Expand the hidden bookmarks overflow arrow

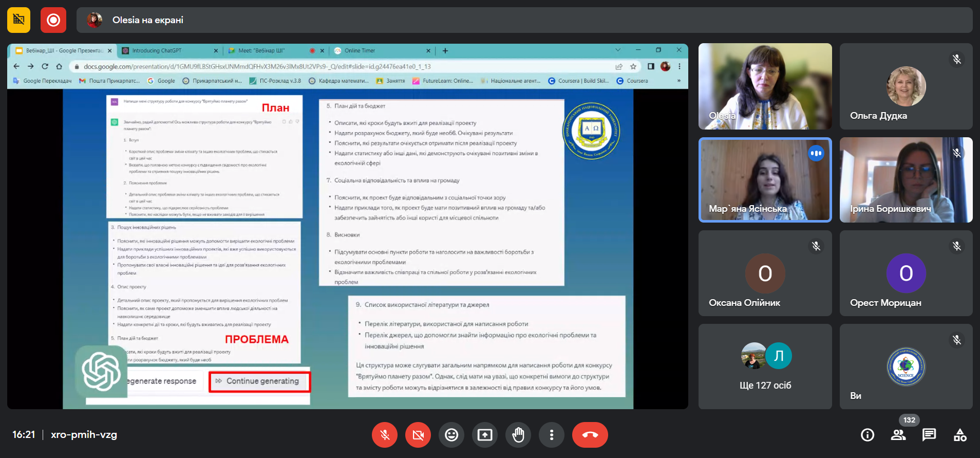(x=679, y=81)
